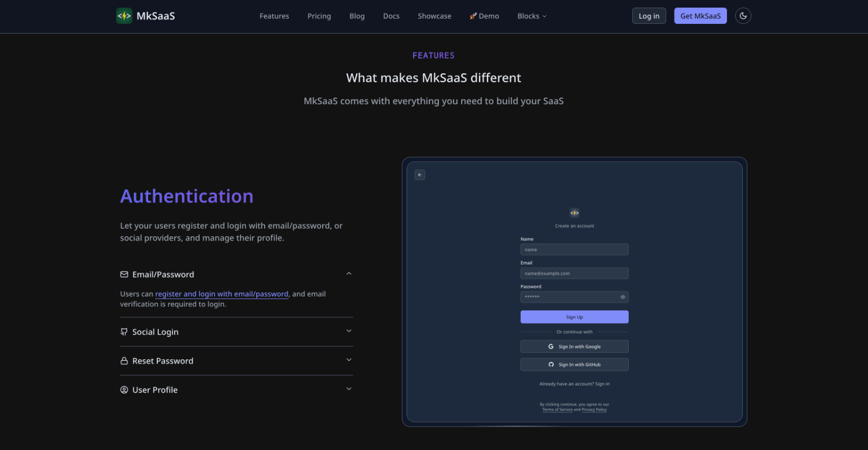This screenshot has width=868, height=450.
Task: Expand the Reset Password section
Action: click(236, 361)
